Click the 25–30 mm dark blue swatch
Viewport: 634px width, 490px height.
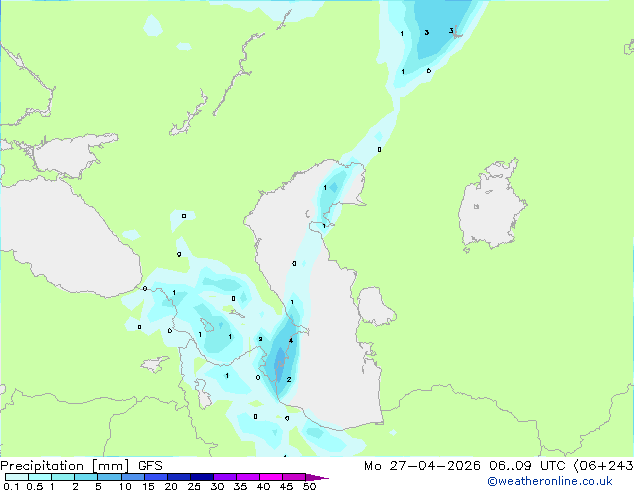pyautogui.click(x=201, y=477)
